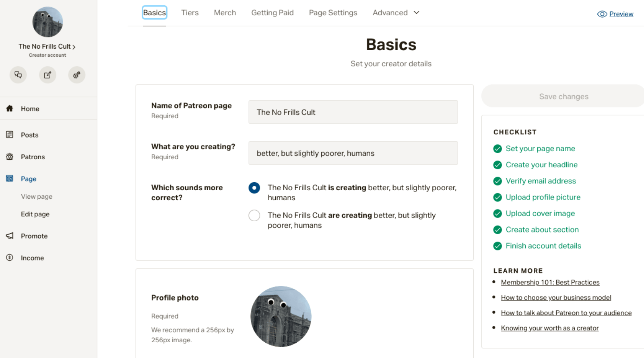Screen dimensions: 644x362
Task: Click the 'Set your page name' checkmark icon
Action: coord(497,149)
